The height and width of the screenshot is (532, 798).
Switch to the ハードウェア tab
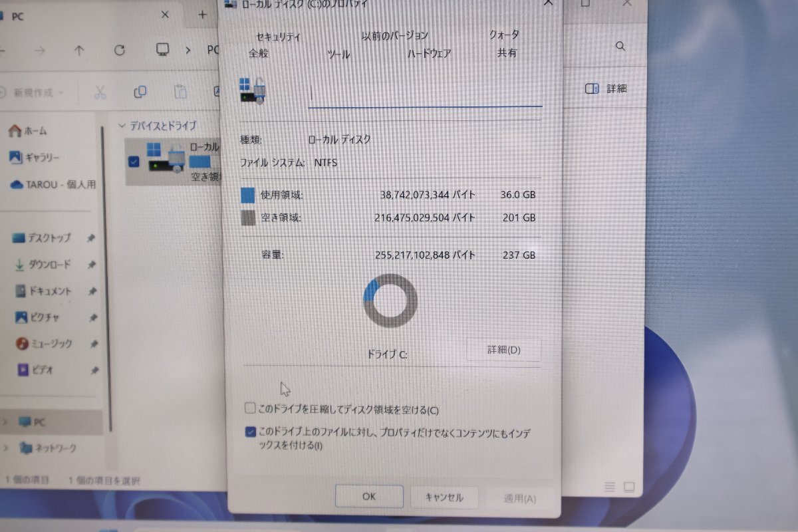tap(429, 54)
